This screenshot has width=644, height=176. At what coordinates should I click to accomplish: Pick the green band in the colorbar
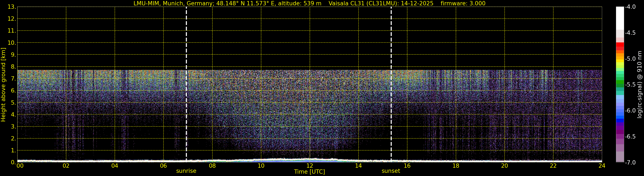point(620,83)
